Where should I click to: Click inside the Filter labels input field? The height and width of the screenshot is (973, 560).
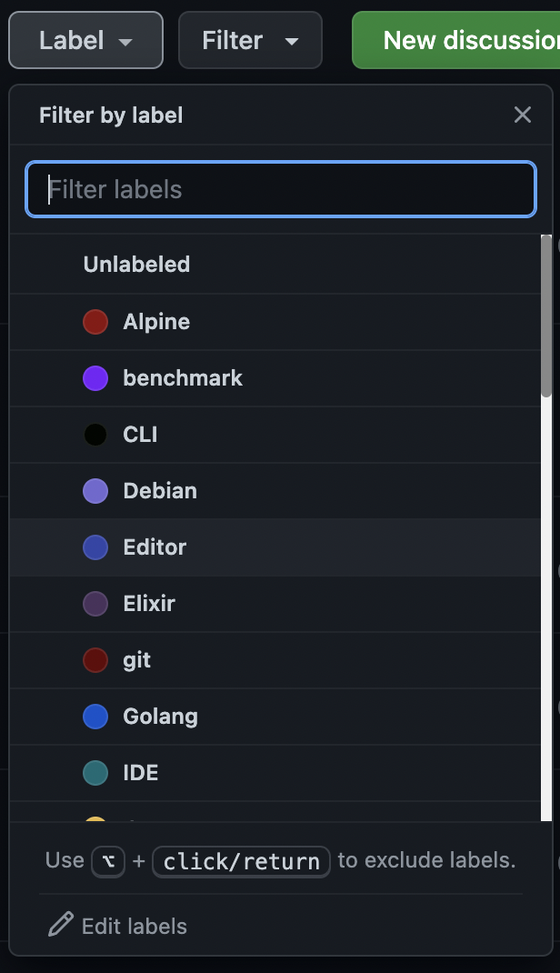pos(280,189)
